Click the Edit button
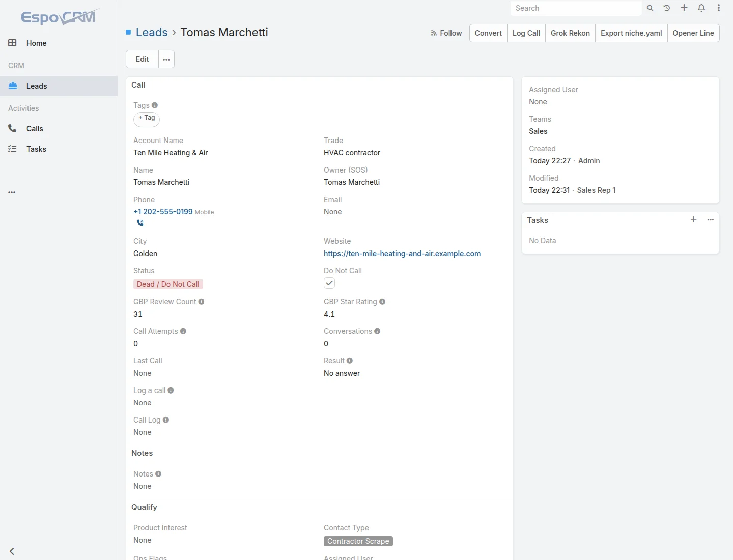The width and height of the screenshot is (733, 560). [142, 59]
